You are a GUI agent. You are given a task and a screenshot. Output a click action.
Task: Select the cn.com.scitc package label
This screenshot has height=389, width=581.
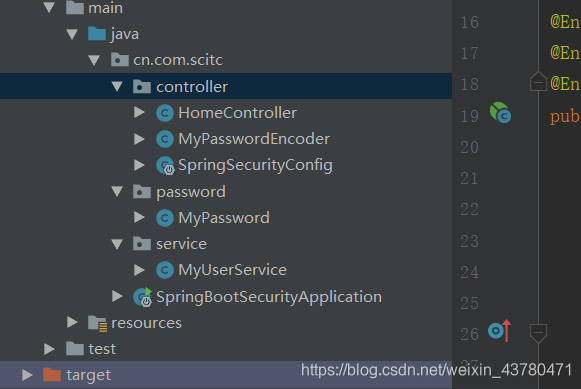pyautogui.click(x=178, y=60)
